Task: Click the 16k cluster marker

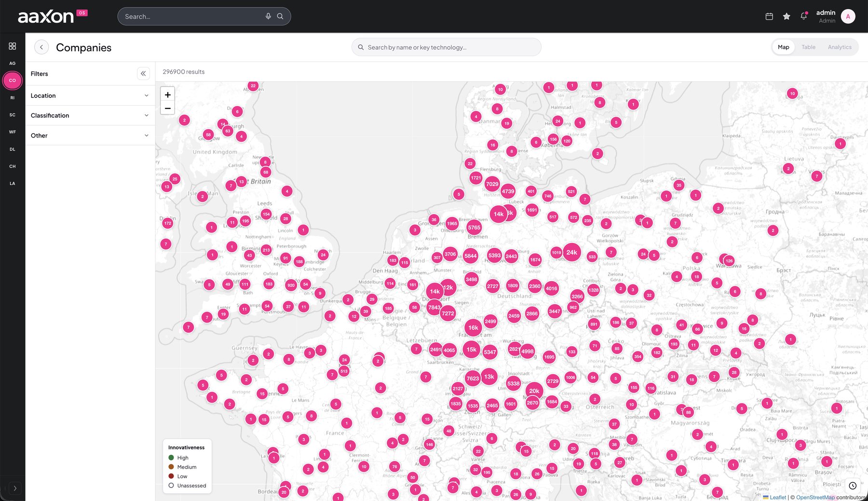Action: (474, 328)
